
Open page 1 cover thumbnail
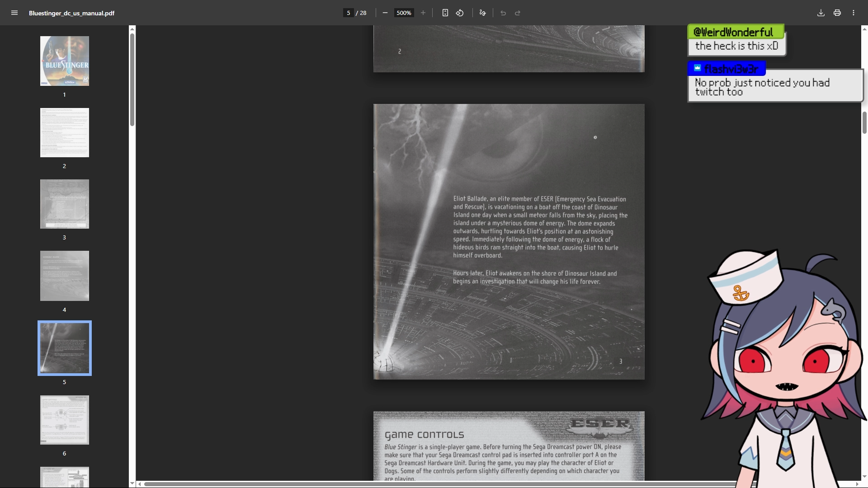click(65, 61)
